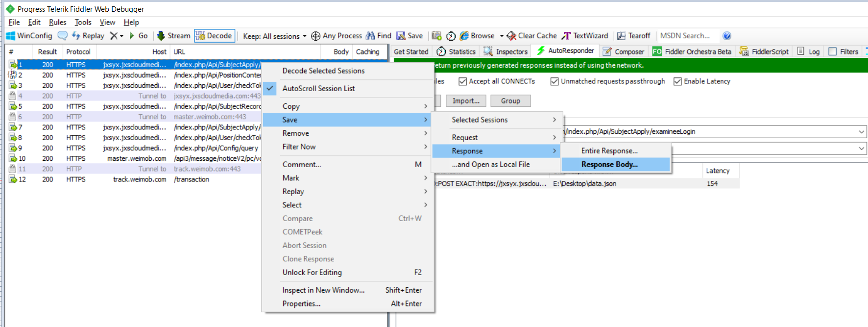Expand the Request submenu
The image size is (868, 327).
[x=497, y=138]
